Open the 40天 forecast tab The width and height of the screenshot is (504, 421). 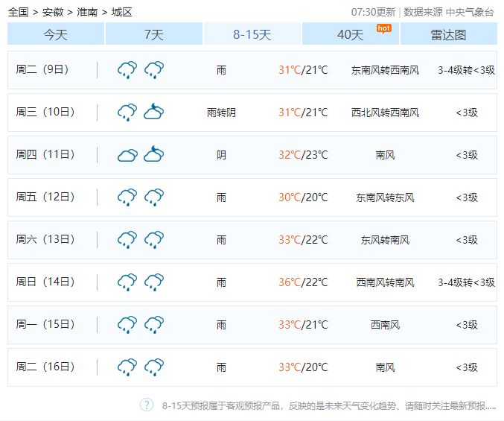[x=351, y=34]
